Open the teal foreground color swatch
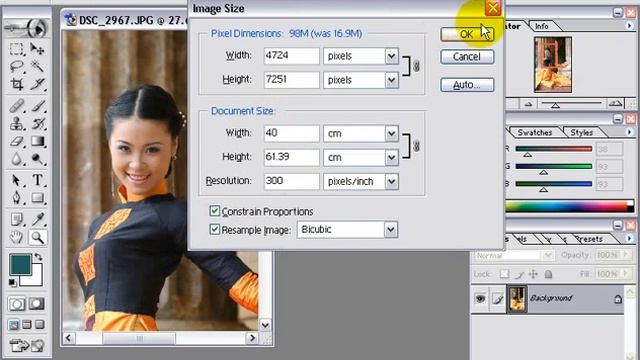640x360 pixels. click(x=20, y=264)
